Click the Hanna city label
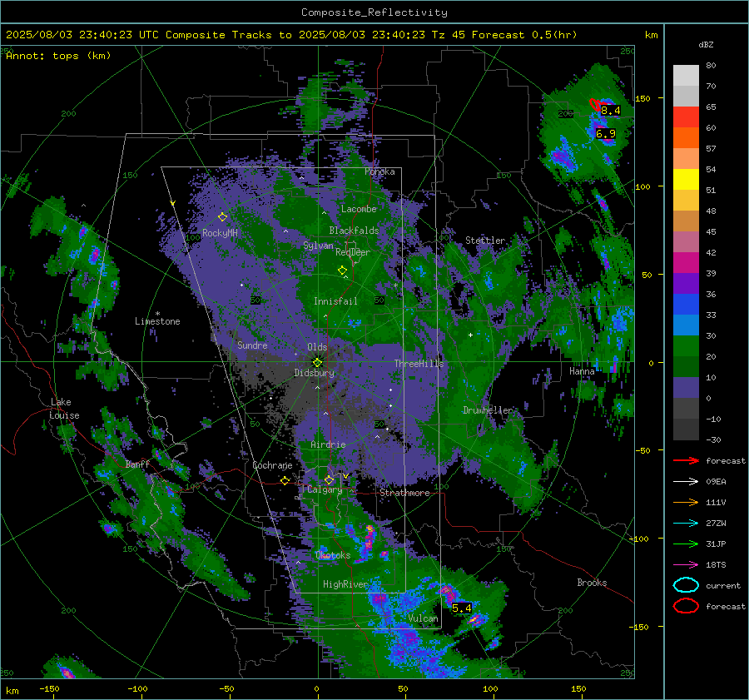Image resolution: width=749 pixels, height=700 pixels. (x=582, y=371)
